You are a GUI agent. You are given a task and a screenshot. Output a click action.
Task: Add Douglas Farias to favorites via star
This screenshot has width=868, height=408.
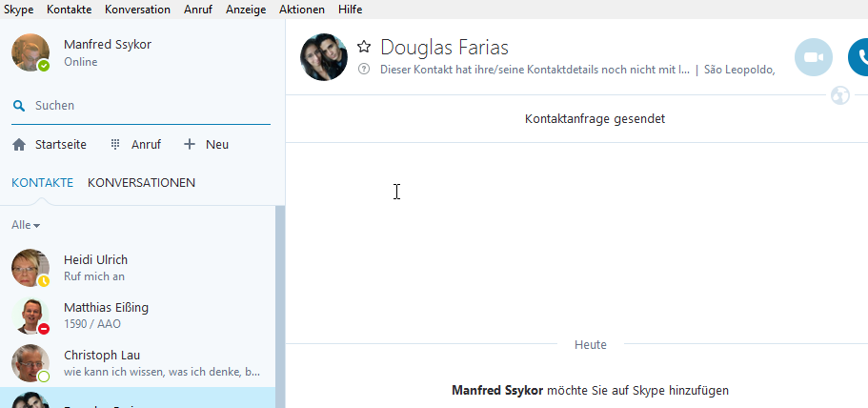(x=364, y=47)
